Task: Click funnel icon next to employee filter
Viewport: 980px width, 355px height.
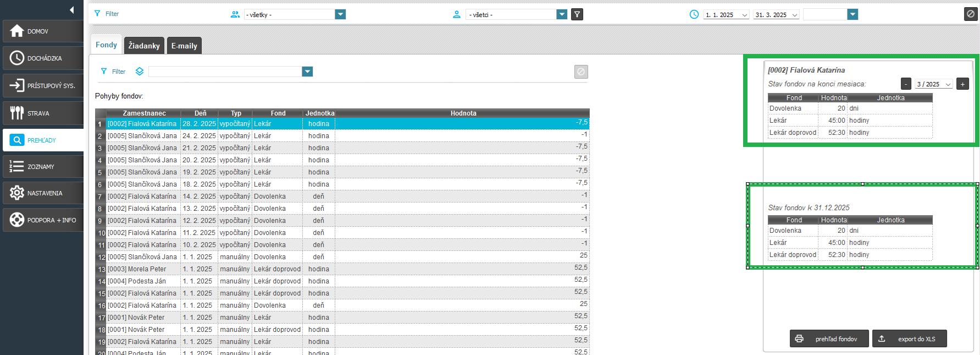Action: click(x=577, y=15)
